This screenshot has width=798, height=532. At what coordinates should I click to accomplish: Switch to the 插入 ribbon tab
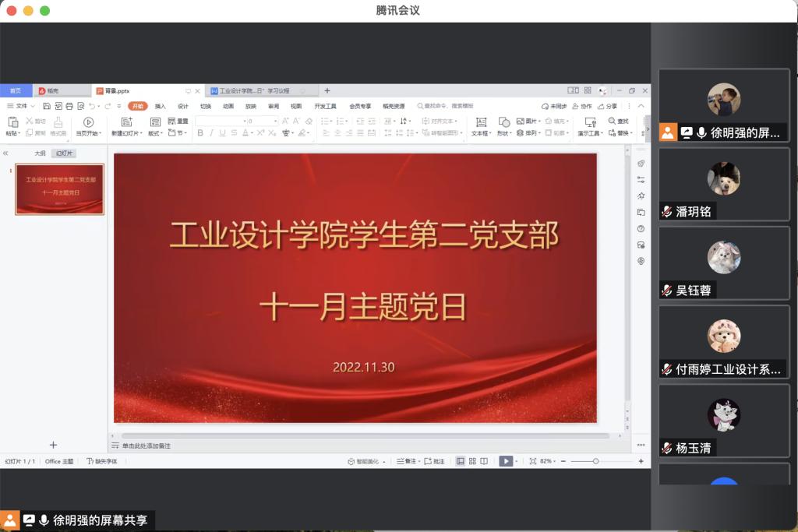click(x=161, y=106)
